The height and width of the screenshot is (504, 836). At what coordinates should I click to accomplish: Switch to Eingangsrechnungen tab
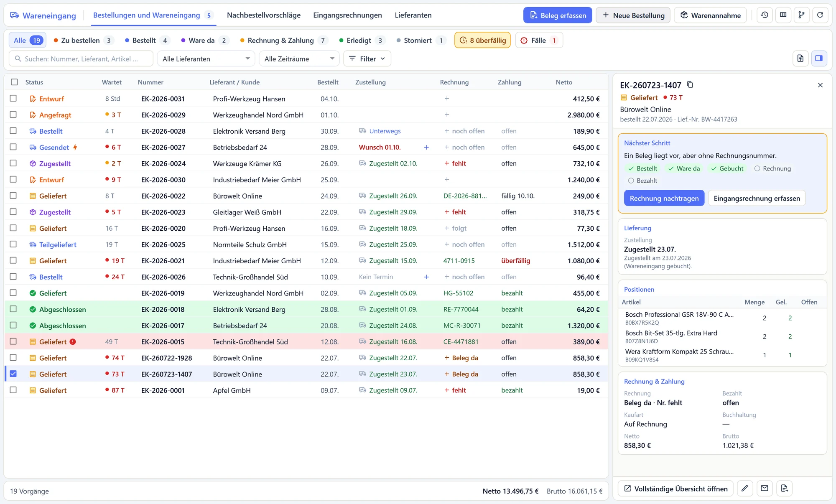[x=347, y=15]
